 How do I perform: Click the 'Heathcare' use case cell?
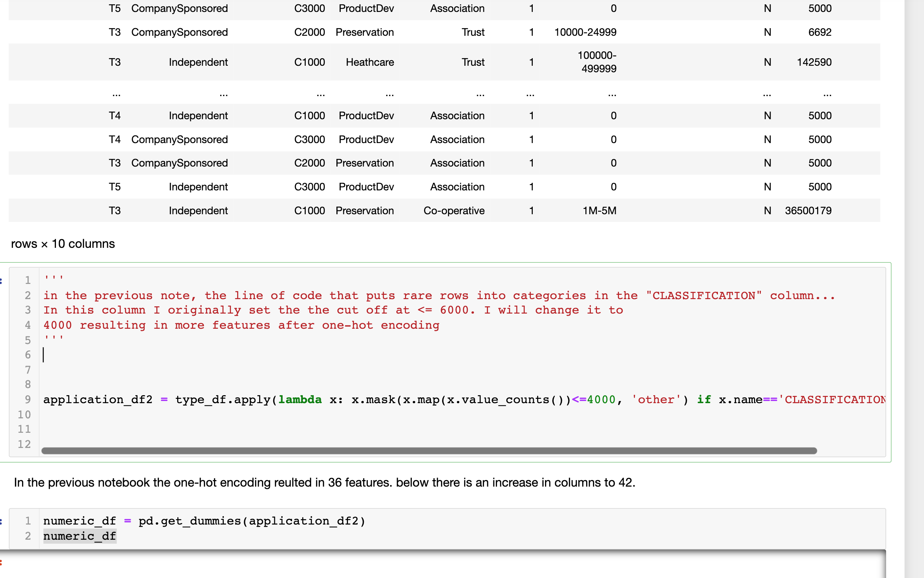(370, 62)
